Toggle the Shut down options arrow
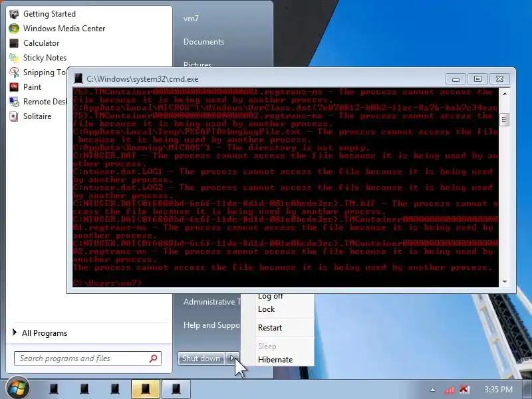532x399 pixels. click(232, 358)
